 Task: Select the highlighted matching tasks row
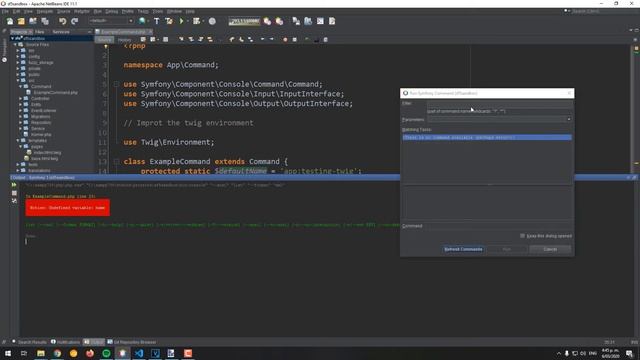[x=487, y=138]
